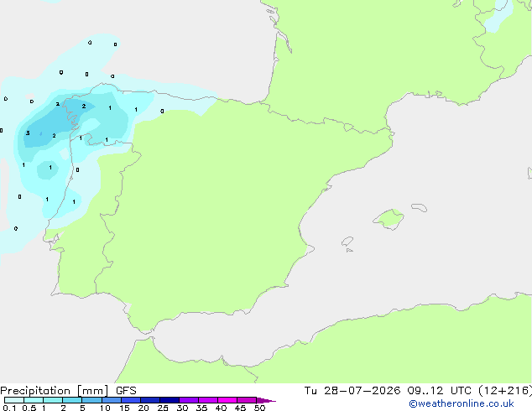This screenshot has height=411, width=532.
Task: Click the "Tu 28-07-2026" date text
Action: click(352, 391)
